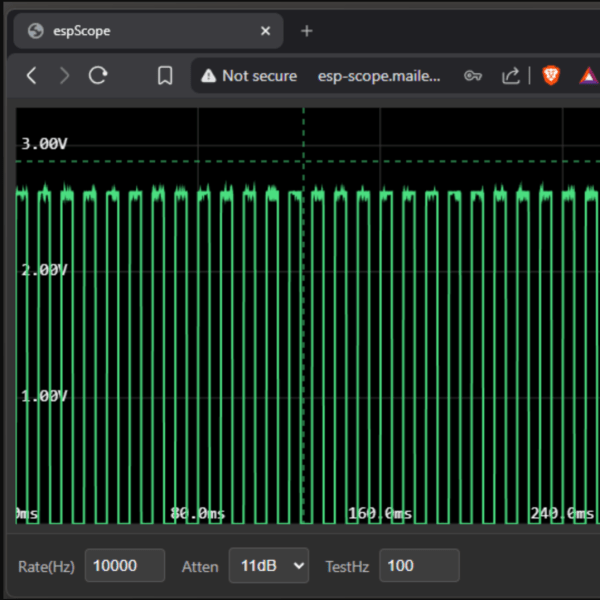This screenshot has width=600, height=600.
Task: Click the 160.0ms time axis label
Action: 380,513
